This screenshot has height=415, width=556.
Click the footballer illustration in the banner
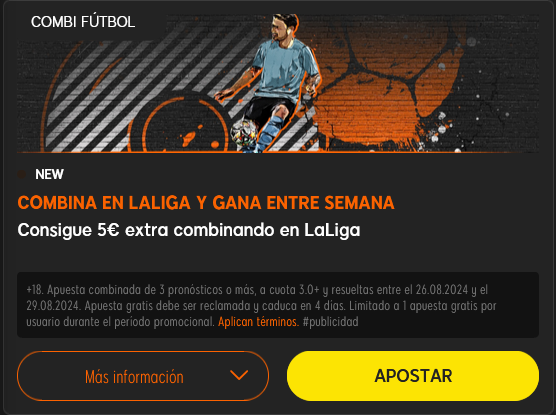(273, 83)
